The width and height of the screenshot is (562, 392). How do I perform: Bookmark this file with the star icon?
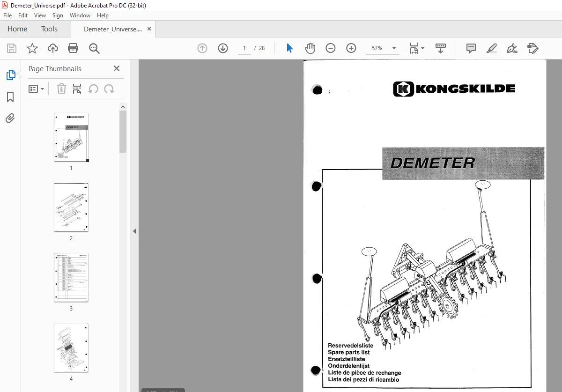click(x=32, y=48)
